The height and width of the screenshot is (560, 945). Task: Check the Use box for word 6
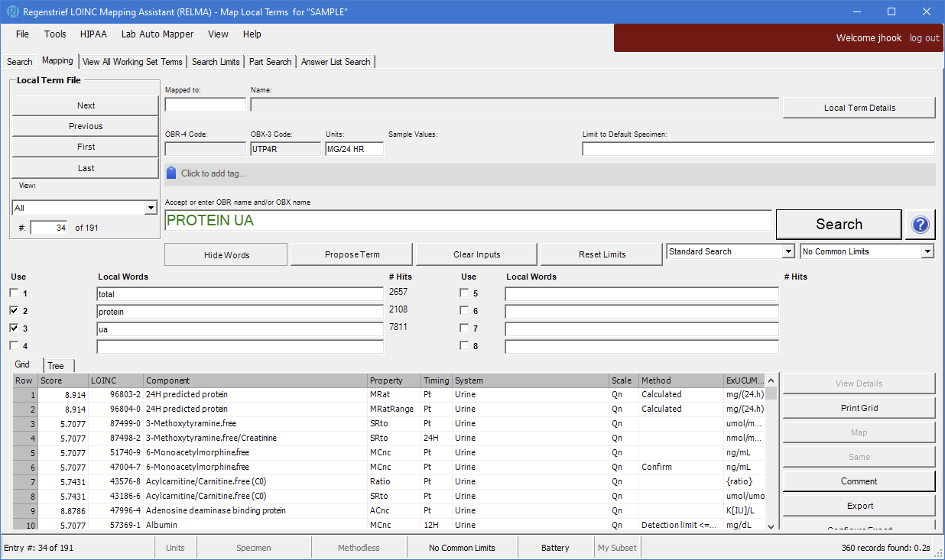click(x=464, y=311)
